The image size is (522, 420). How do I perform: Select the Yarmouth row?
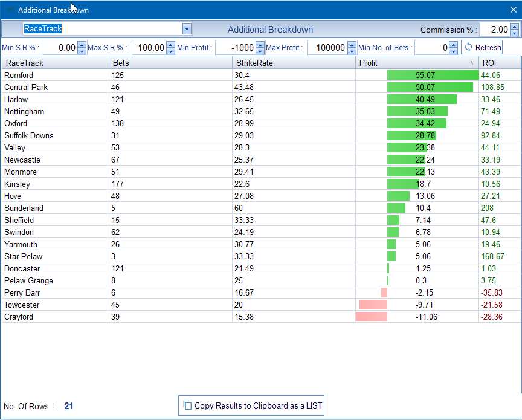click(x=262, y=245)
